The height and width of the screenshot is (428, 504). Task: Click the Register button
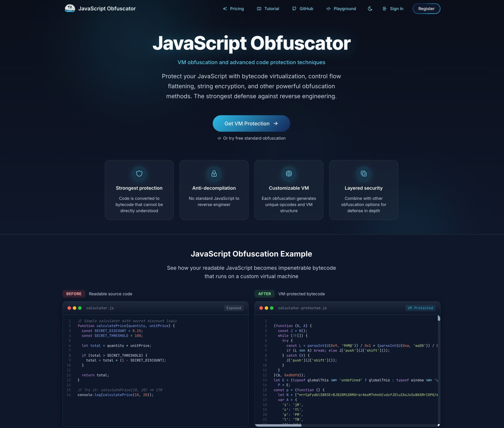(x=426, y=8)
